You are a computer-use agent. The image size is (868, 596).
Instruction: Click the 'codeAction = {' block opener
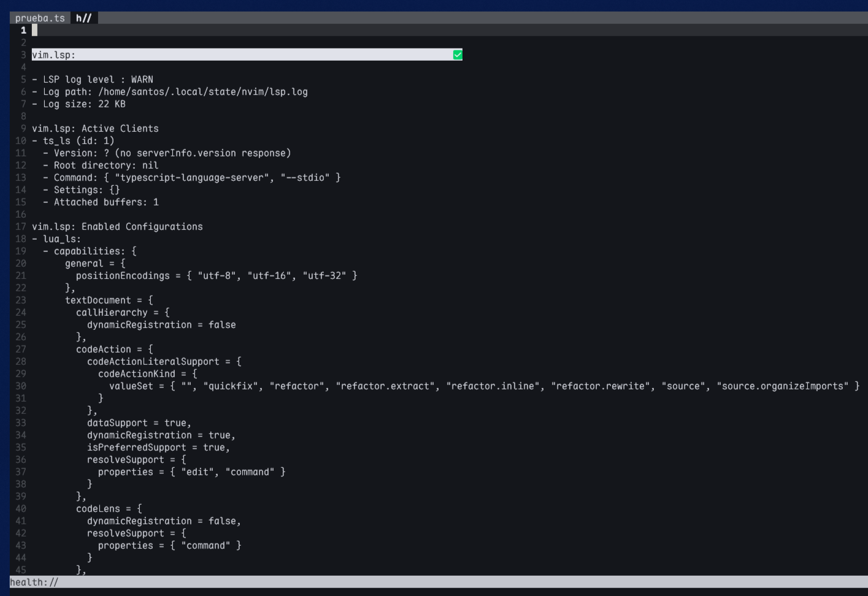(x=115, y=350)
